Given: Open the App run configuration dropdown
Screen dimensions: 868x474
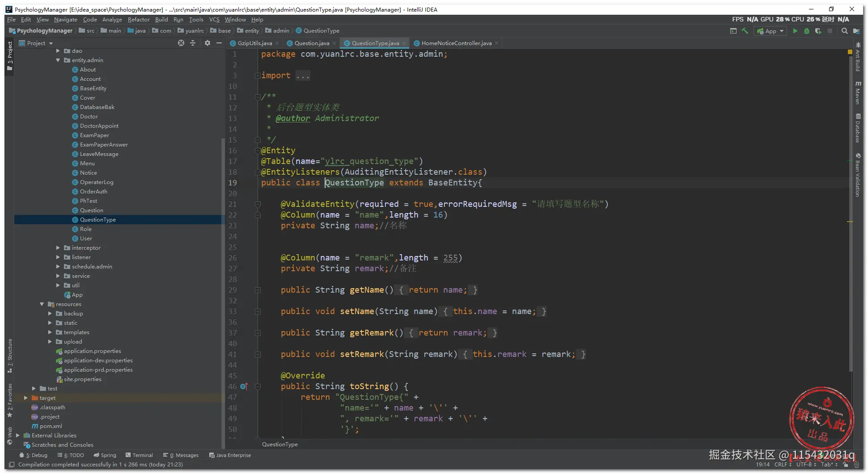Looking at the screenshot, I should [771, 31].
